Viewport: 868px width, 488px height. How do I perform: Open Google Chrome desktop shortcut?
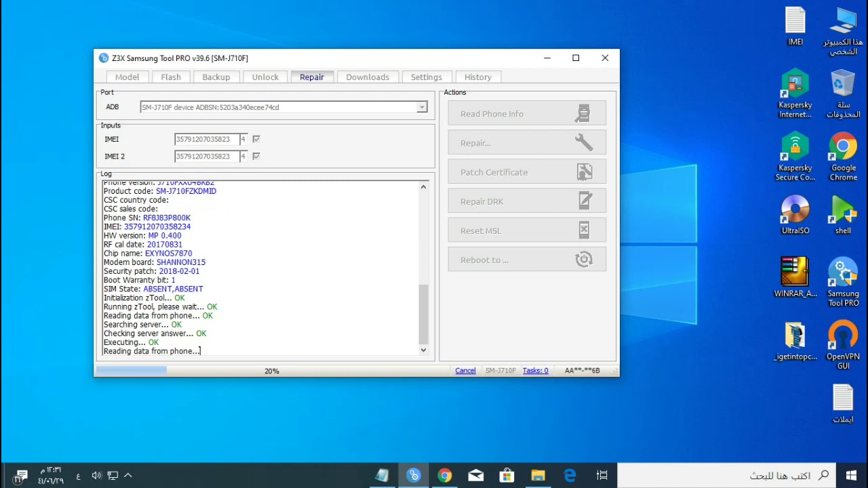pyautogui.click(x=843, y=157)
